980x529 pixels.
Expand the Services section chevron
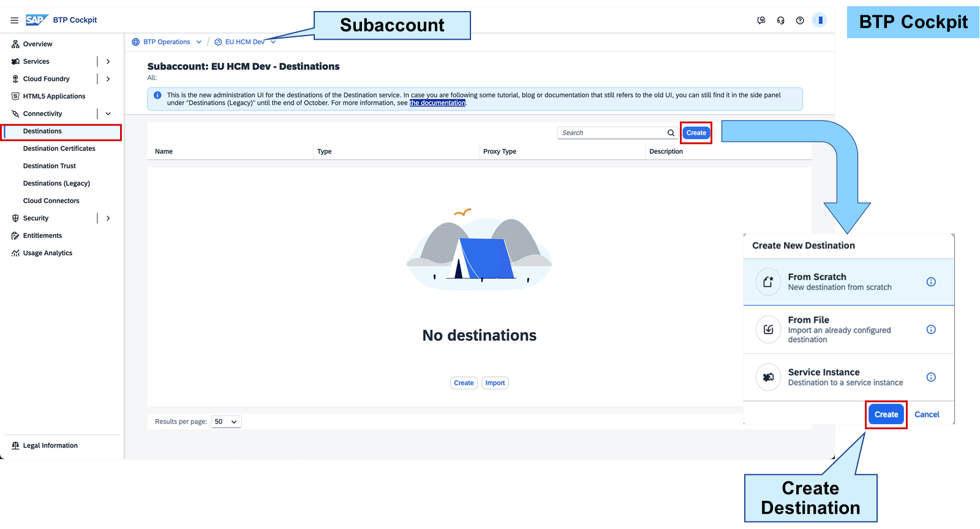click(x=108, y=61)
